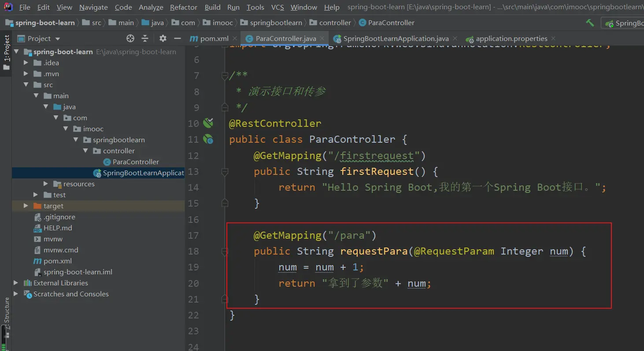Click the green hammer Build Project icon
644x351 pixels.
coord(590,23)
